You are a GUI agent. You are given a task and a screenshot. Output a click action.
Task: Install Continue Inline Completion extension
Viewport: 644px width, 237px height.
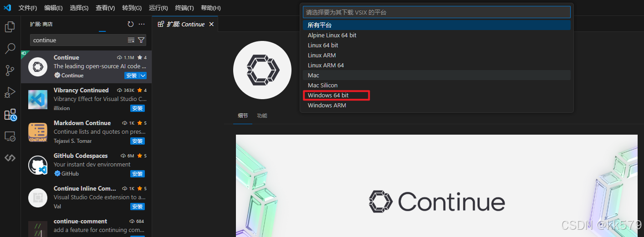coord(138,207)
